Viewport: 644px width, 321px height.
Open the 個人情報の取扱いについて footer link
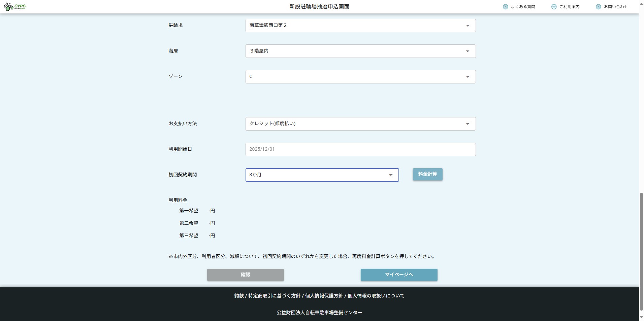(x=376, y=296)
